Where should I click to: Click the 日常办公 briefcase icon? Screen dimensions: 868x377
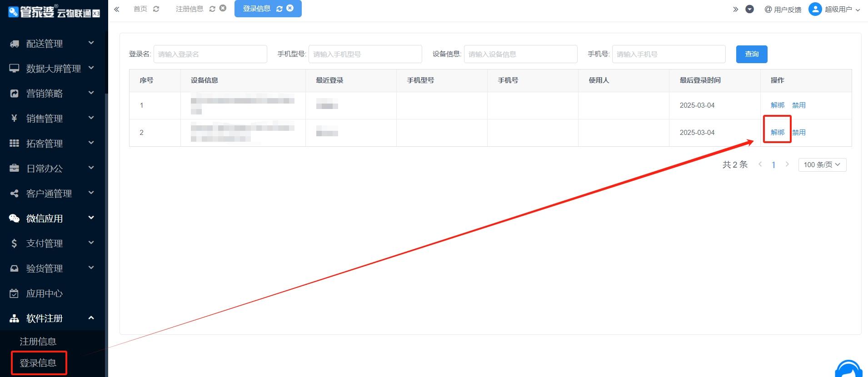(x=15, y=168)
